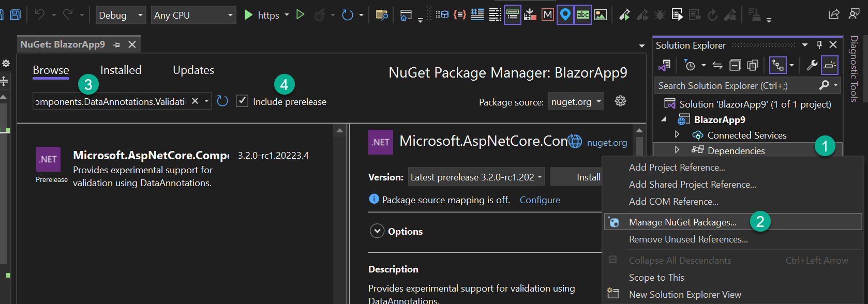Toggle the Include prerelease checkbox
This screenshot has width=868, height=304.
tap(242, 101)
